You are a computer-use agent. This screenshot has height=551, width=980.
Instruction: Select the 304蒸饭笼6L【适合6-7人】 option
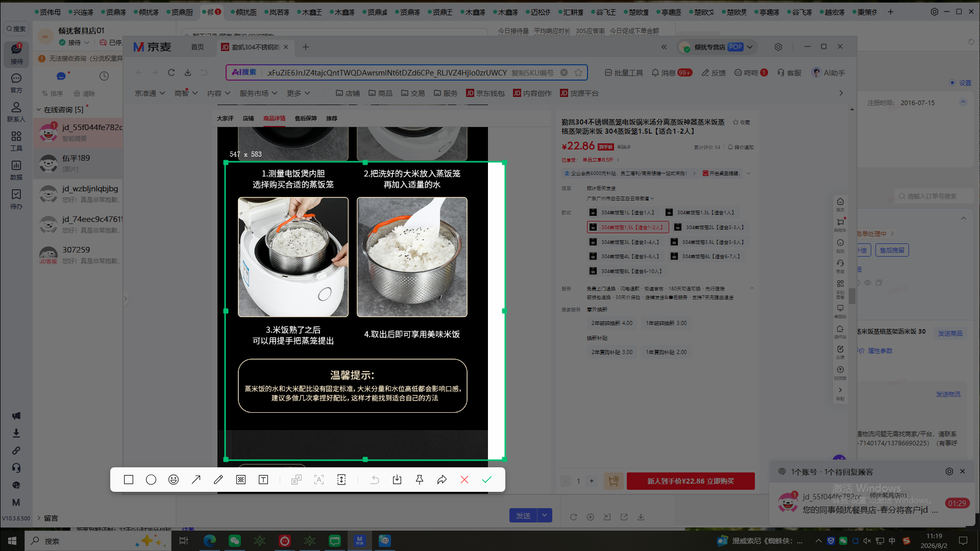706,256
